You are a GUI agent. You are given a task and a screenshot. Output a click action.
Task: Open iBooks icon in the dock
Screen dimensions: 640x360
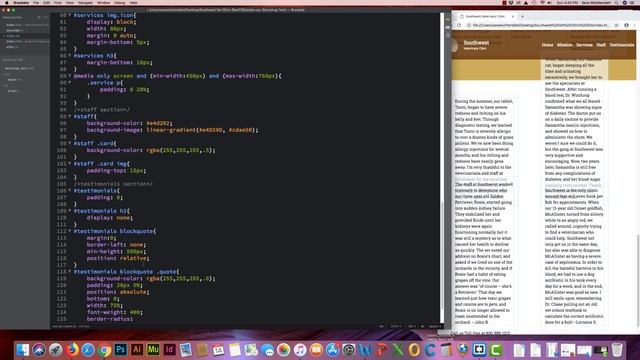coord(316,350)
